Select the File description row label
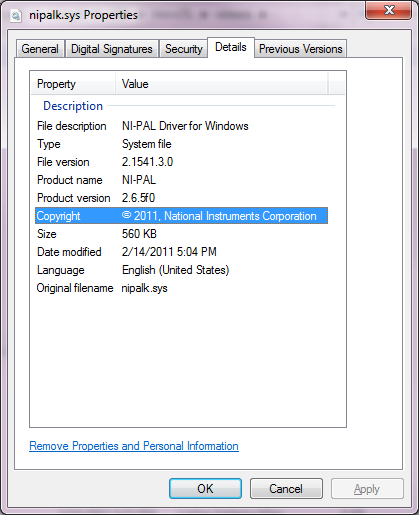 point(72,126)
